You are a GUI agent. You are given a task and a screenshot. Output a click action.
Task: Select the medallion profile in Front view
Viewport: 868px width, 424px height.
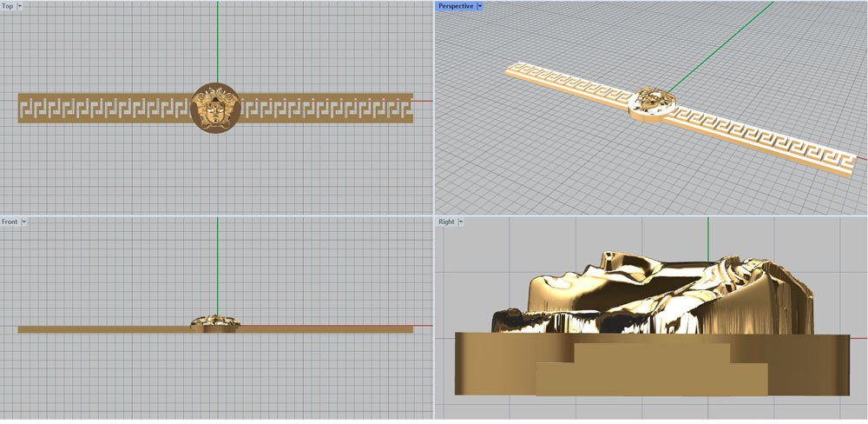point(215,324)
